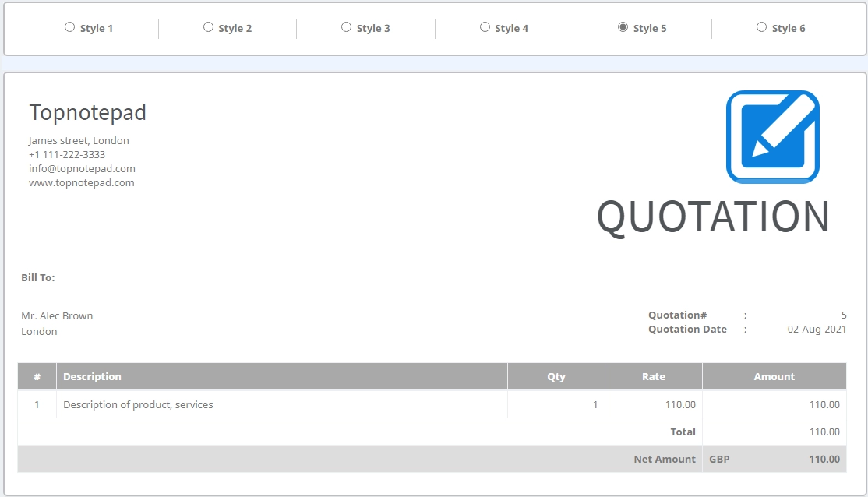Screen dimensions: 868x497
Task: Click the Net Amount label
Action: coord(665,459)
